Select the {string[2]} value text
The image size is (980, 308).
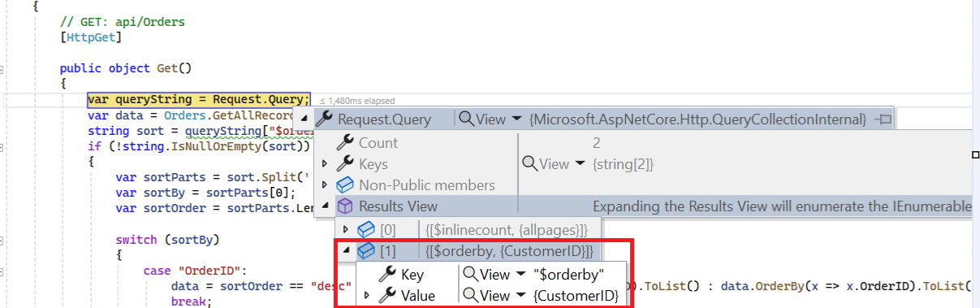pyautogui.click(x=623, y=164)
